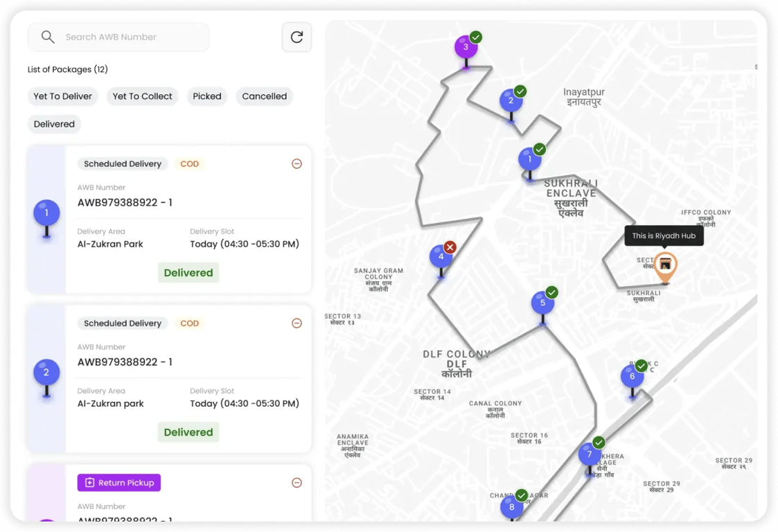This screenshot has height=532, width=778.
Task: Toggle the Cancelled filter chip
Action: pyautogui.click(x=265, y=96)
